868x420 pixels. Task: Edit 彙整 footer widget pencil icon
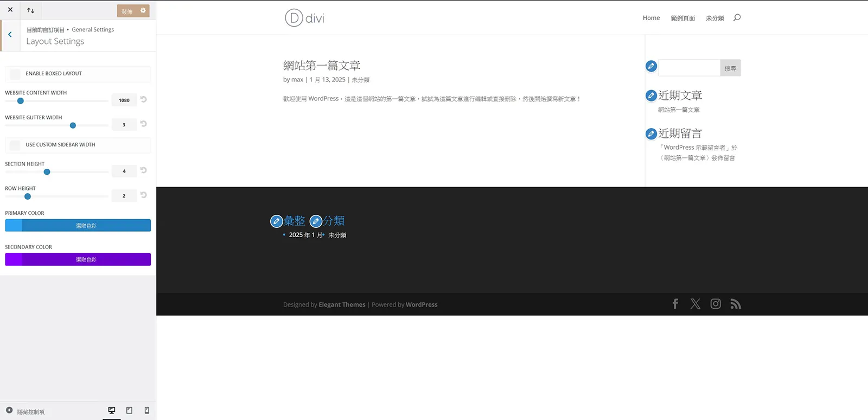click(276, 221)
